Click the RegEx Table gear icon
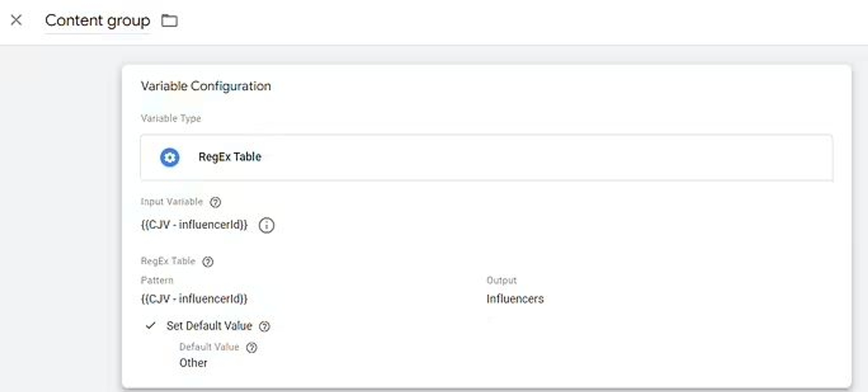 (x=170, y=157)
